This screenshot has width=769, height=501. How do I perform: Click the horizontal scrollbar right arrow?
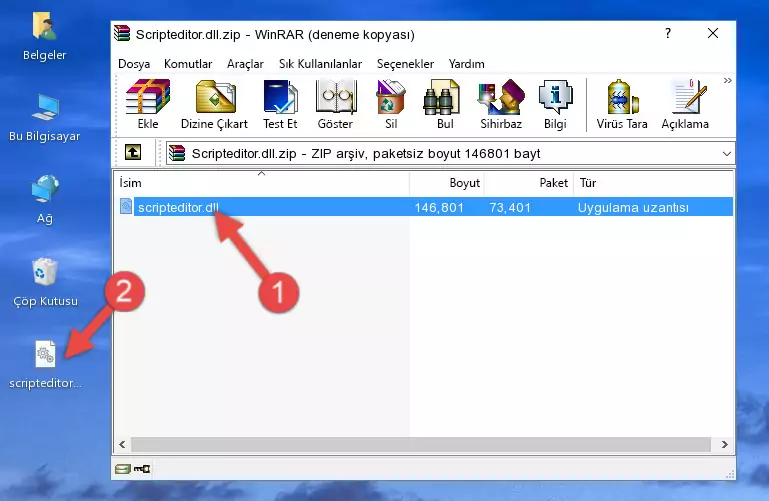[x=724, y=445]
